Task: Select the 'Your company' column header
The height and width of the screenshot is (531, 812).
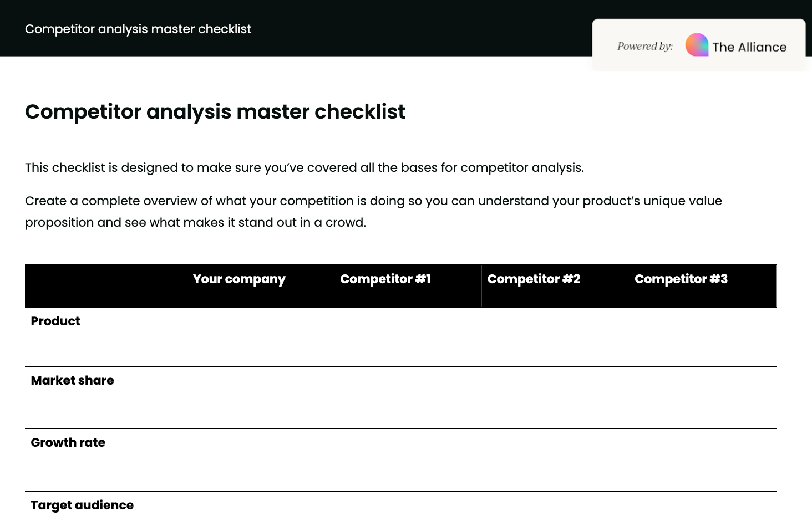Action: point(239,279)
